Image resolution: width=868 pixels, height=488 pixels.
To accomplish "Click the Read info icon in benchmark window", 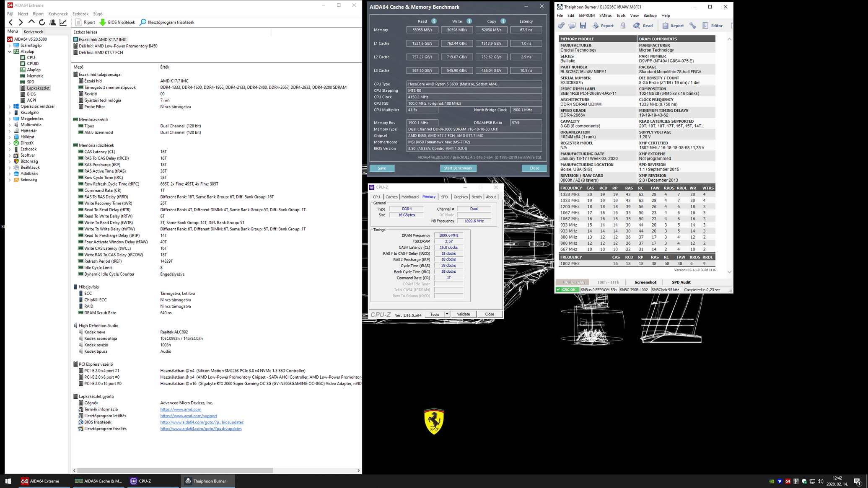I will point(434,21).
